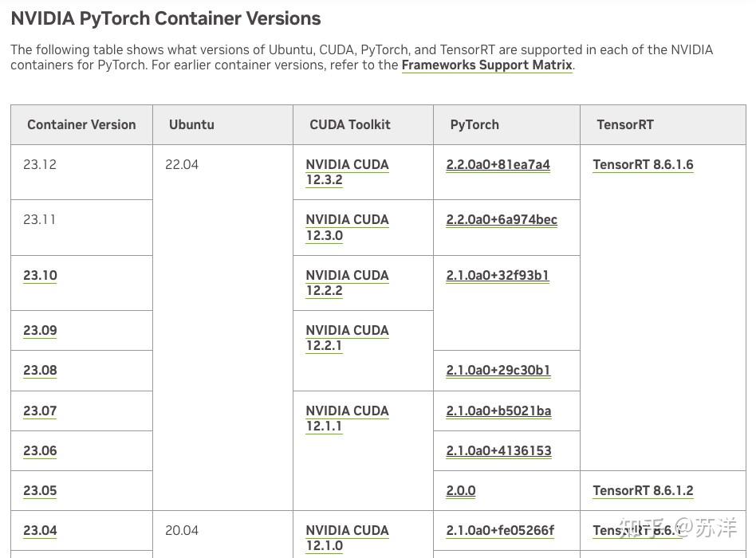Open PyTorch 2.1.0a0+32f93b1 link
756x558 pixels.
[x=498, y=276]
